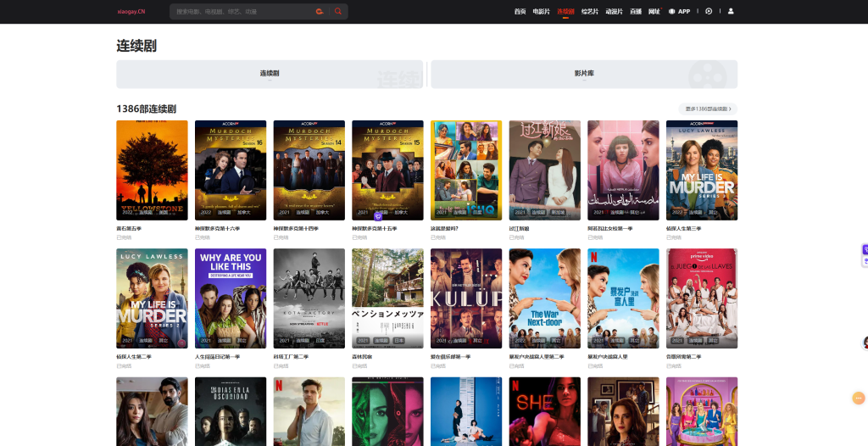Switch to the 连续剧 category tab panel

[270, 74]
